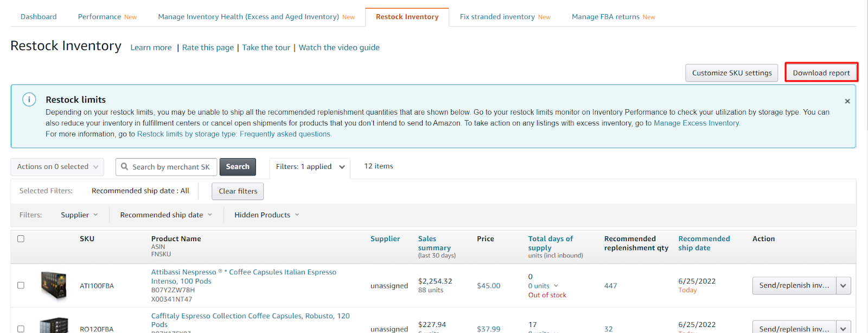Open Caffitaly Espresso Collection product link
The height and width of the screenshot is (333, 868).
click(250, 320)
